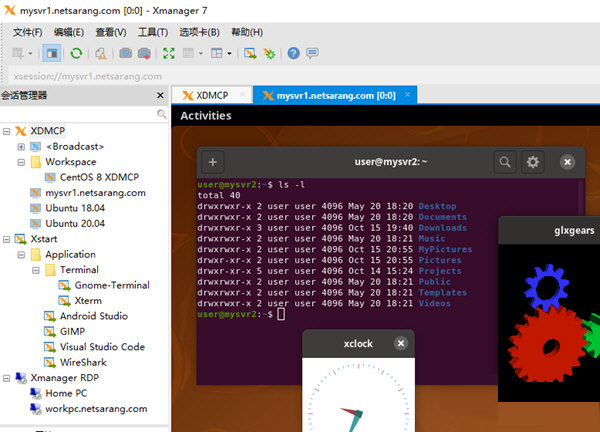Screen dimensions: 600x432
Task: Click the speech bubble feedback icon
Action: 312,53
